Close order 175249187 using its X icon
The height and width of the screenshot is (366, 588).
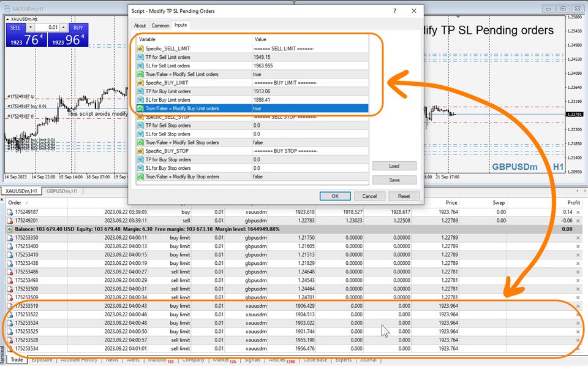coord(578,212)
